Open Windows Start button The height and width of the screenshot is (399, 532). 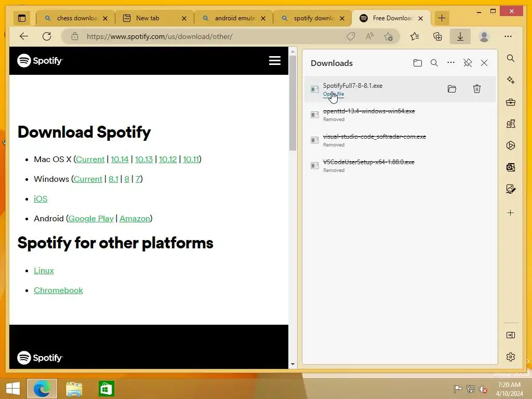(x=13, y=389)
